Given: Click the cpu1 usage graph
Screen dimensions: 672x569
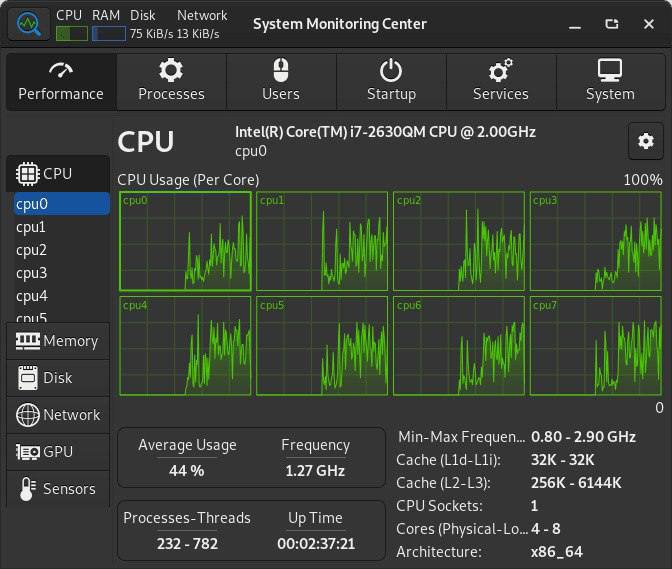Looking at the screenshot, I should pyautogui.click(x=322, y=241).
